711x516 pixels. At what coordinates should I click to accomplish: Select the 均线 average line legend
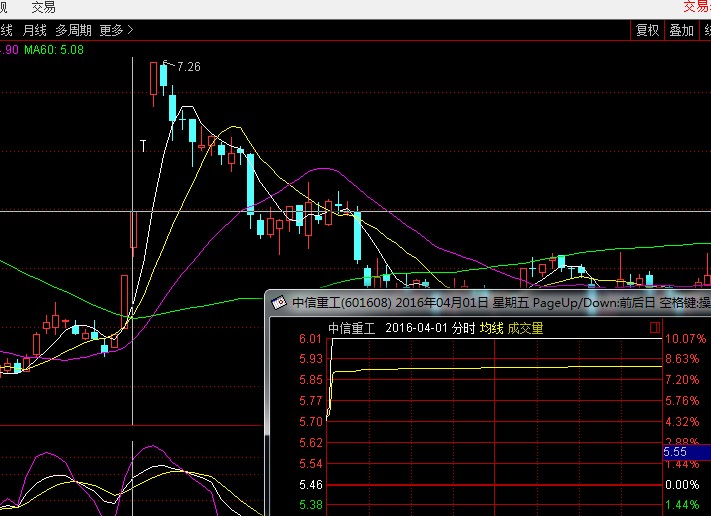[491, 328]
